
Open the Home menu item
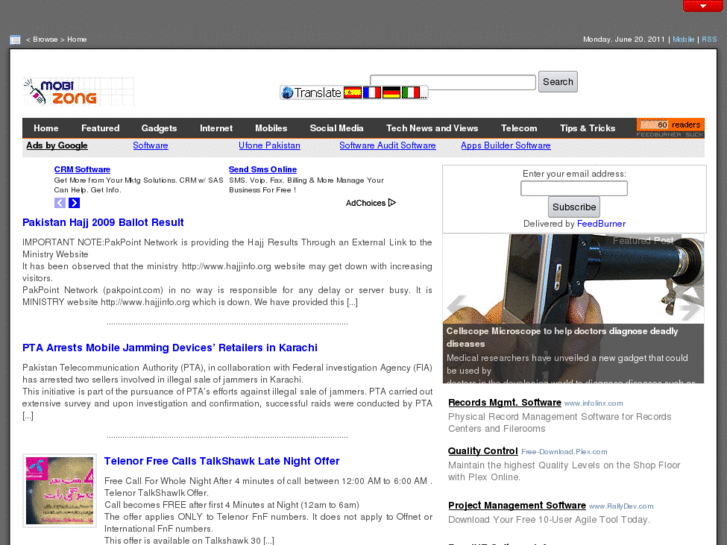point(46,128)
